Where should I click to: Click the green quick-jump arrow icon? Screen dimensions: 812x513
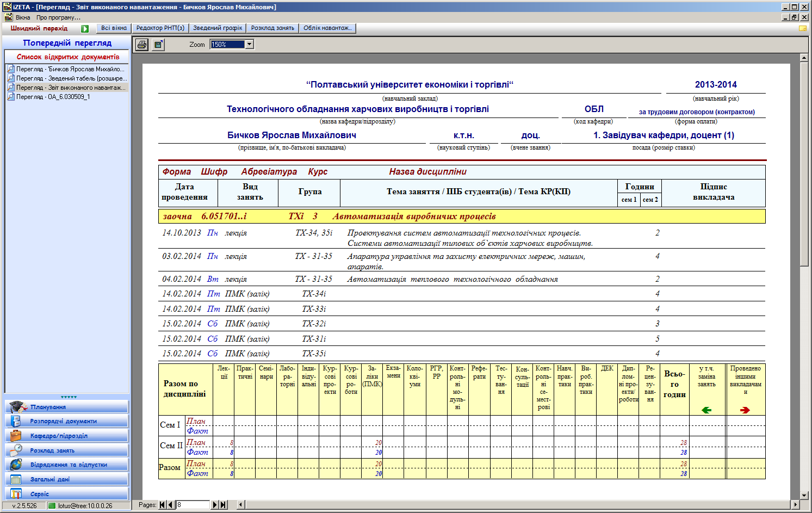click(85, 29)
